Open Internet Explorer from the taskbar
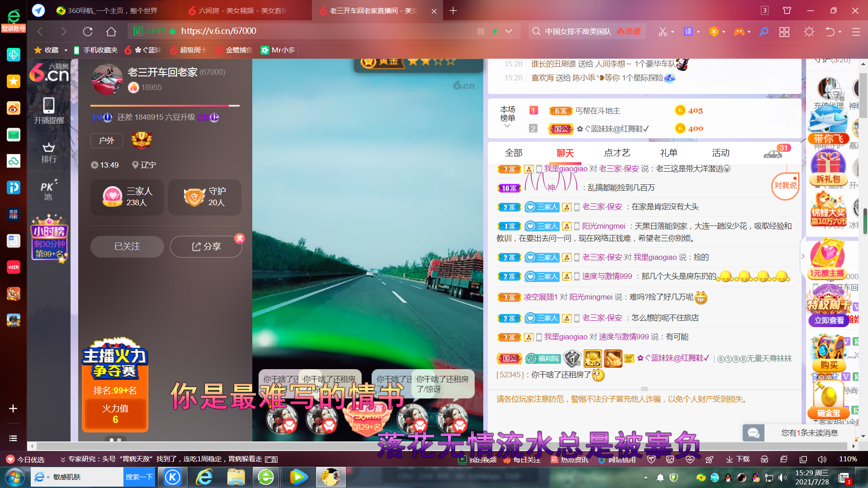 (204, 477)
